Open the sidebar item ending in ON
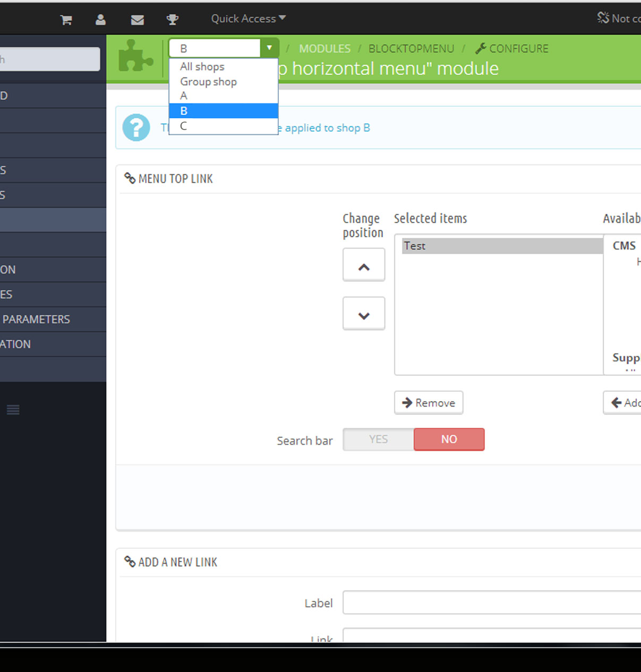Image resolution: width=641 pixels, height=672 pixels. 53,270
